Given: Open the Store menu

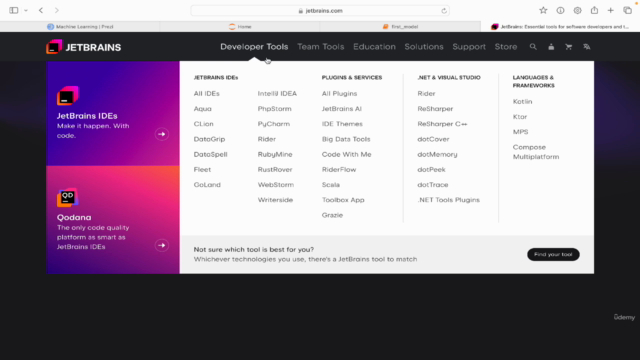Looking at the screenshot, I should [506, 47].
